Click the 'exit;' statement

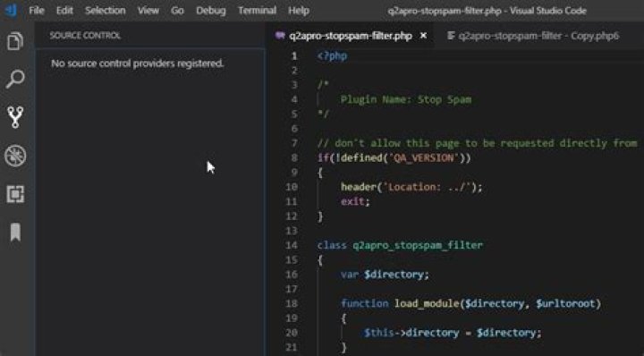point(355,201)
